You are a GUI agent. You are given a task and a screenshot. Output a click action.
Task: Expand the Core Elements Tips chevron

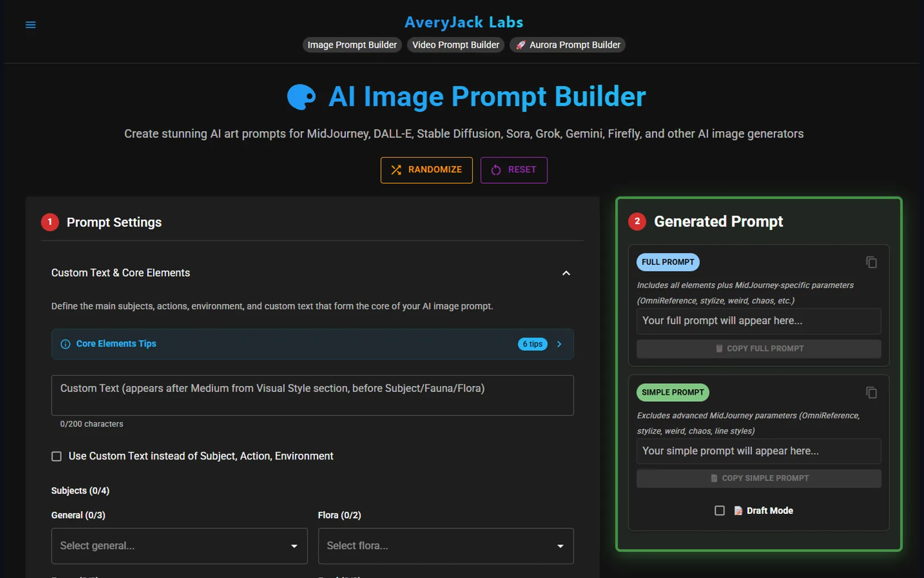point(559,344)
